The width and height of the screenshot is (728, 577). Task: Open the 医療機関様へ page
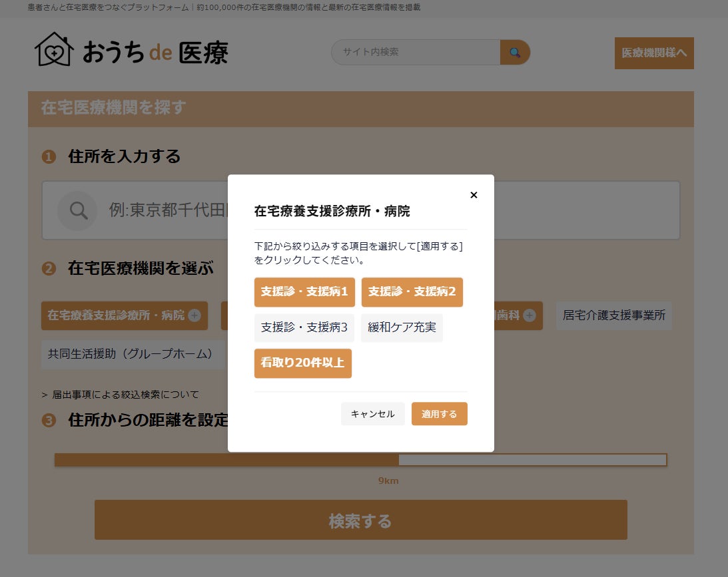(654, 53)
